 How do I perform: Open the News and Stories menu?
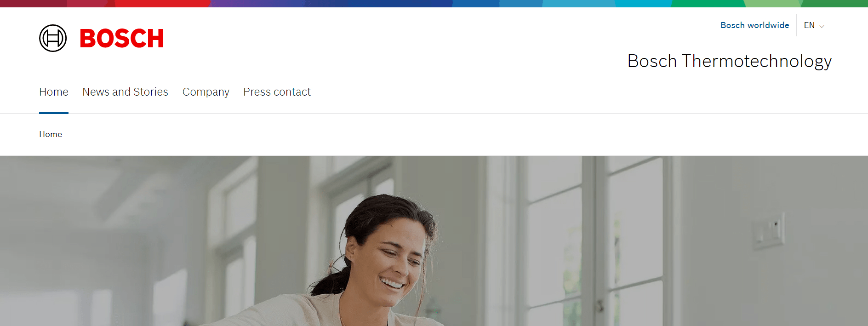125,92
